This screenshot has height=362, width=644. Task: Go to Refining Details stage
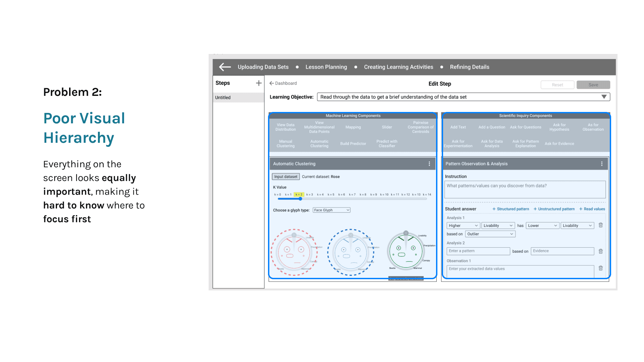469,67
